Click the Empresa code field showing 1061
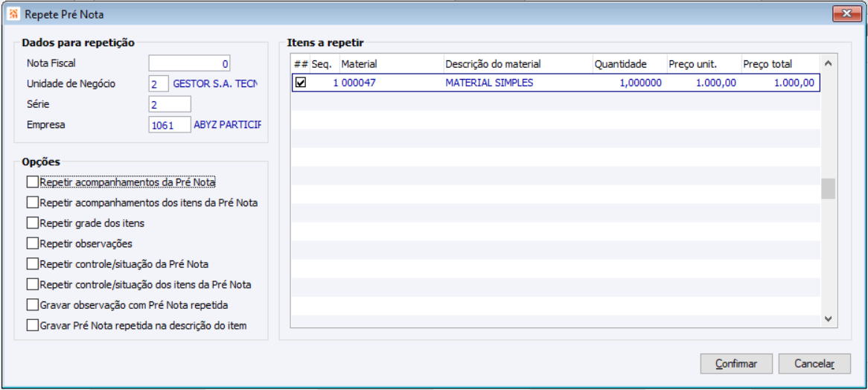 tap(170, 125)
